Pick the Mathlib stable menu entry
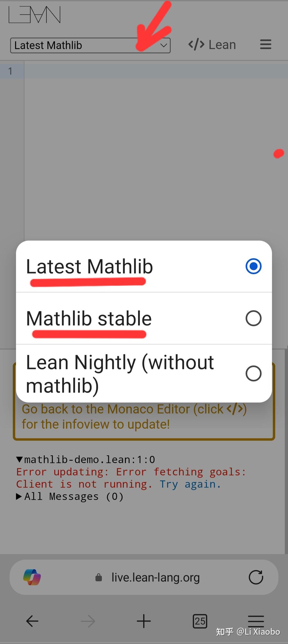Viewport: 288px width, 644px height. point(89,319)
